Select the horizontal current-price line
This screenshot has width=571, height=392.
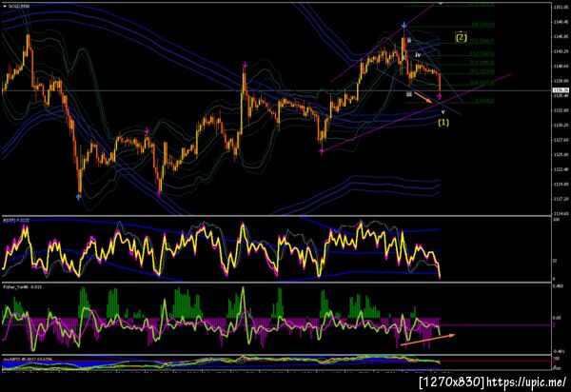[x=277, y=90]
